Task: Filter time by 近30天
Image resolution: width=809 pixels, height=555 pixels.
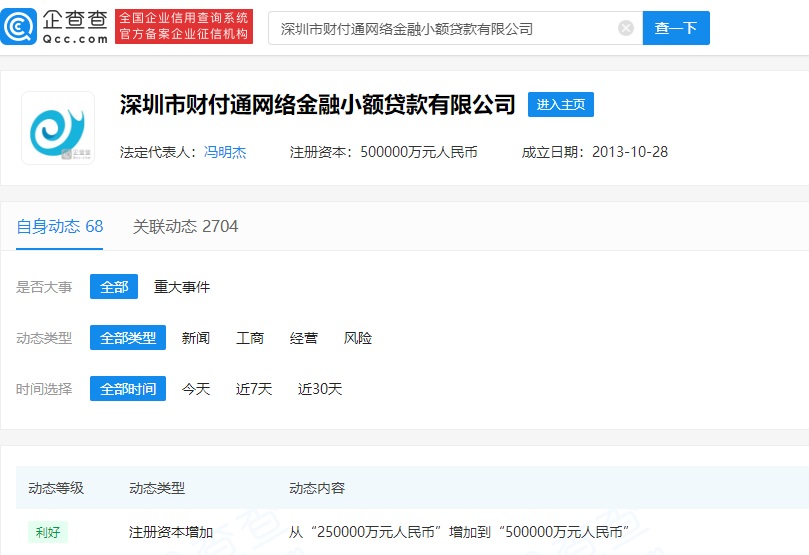Action: [x=320, y=389]
